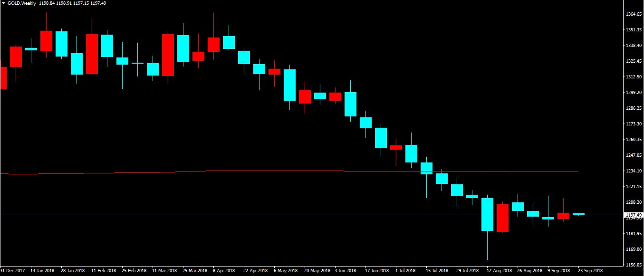Click the 15 Jul 2018 date label
This screenshot has width=644, height=276.
pyautogui.click(x=437, y=271)
